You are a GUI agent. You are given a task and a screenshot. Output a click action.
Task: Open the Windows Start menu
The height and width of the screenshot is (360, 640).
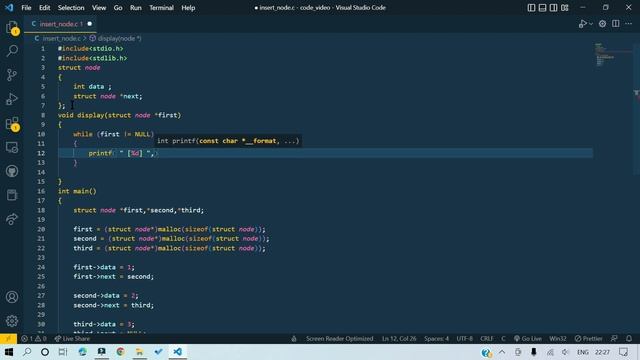(9, 352)
